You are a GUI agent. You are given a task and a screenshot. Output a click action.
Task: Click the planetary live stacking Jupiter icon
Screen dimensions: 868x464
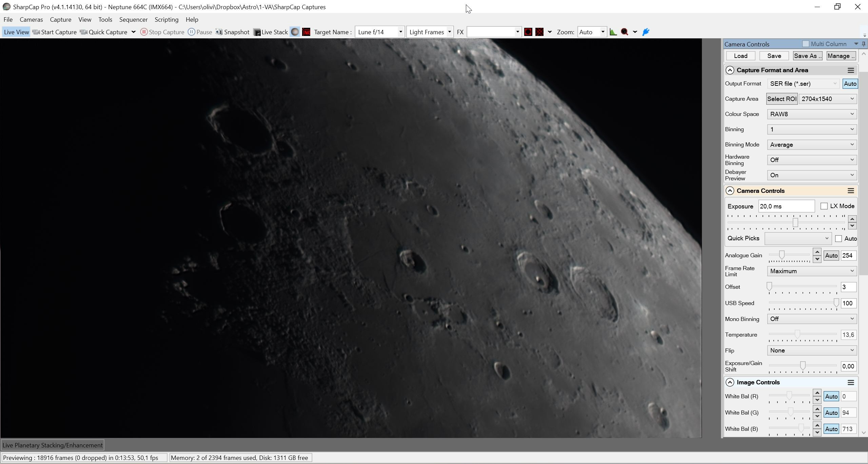(x=295, y=32)
